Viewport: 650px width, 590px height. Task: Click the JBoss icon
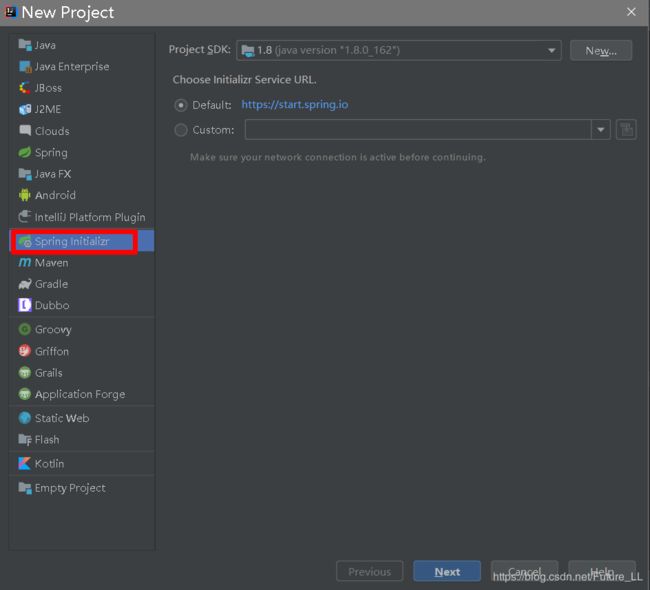[25, 88]
